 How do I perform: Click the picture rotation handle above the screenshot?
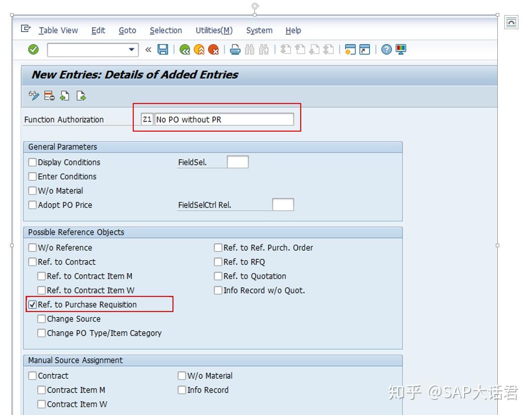(x=255, y=6)
